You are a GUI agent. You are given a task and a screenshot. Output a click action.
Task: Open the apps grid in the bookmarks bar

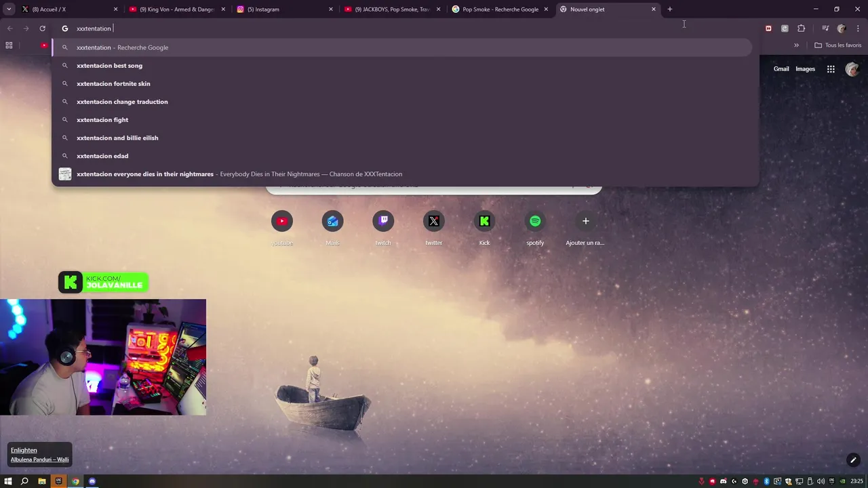(9, 45)
